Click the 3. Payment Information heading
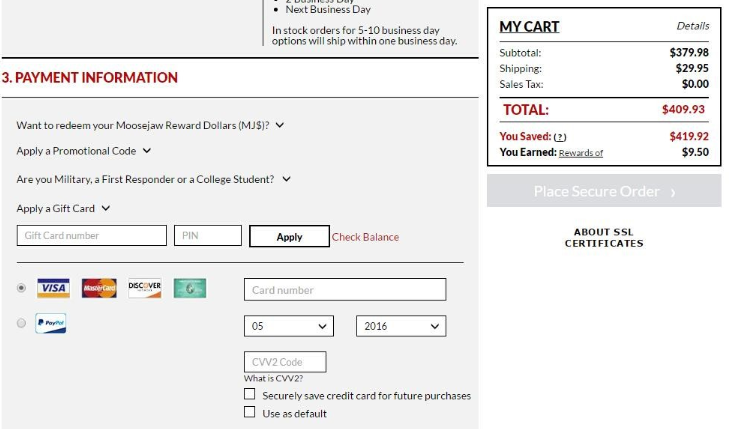The width and height of the screenshot is (729, 429). click(90, 78)
